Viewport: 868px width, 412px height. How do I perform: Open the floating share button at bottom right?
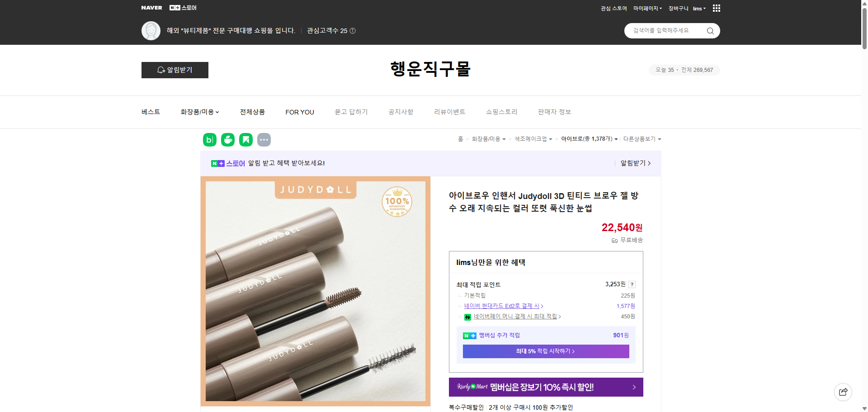point(843,392)
